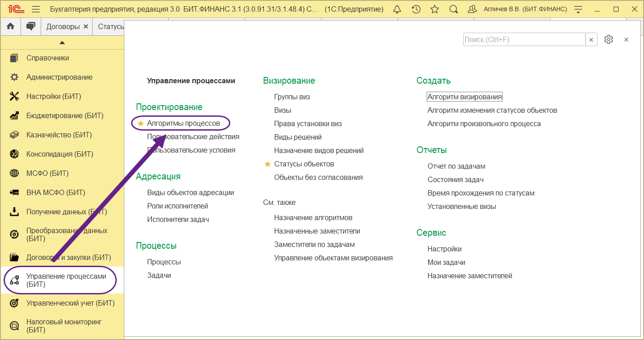Toggle favorite star for Алгоритмы процессов
This screenshot has height=340, width=644.
pyautogui.click(x=141, y=123)
